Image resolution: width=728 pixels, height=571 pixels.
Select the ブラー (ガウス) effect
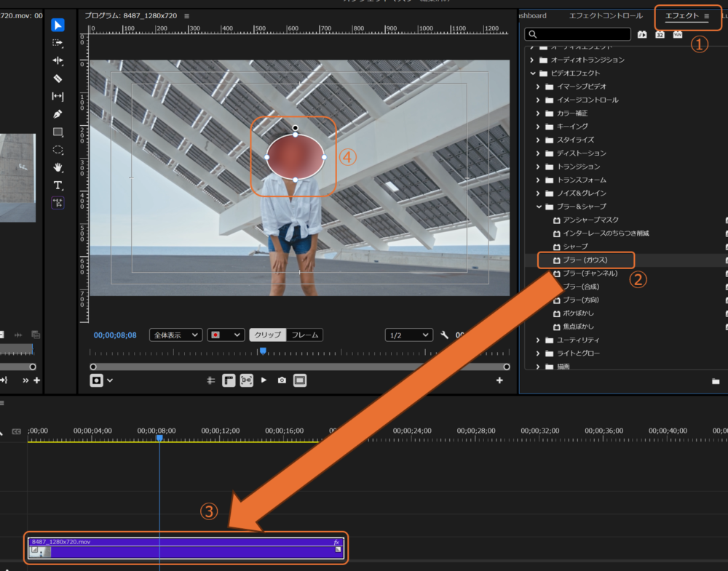tap(585, 260)
